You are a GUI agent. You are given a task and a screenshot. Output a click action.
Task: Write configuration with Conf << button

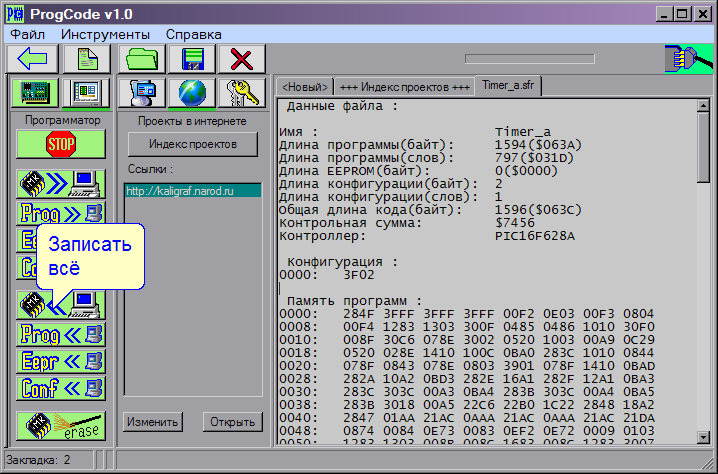[x=61, y=388]
